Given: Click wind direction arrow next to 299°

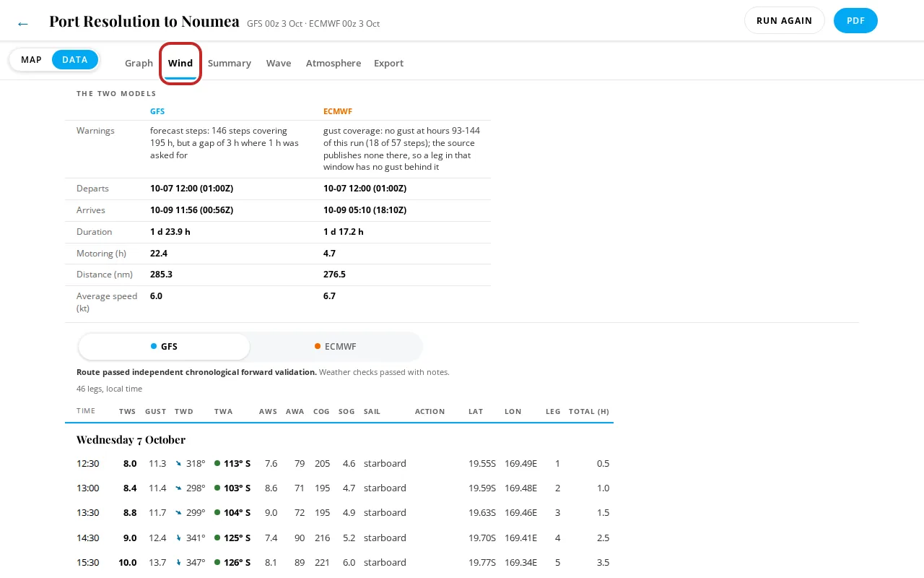Looking at the screenshot, I should click(x=178, y=513).
